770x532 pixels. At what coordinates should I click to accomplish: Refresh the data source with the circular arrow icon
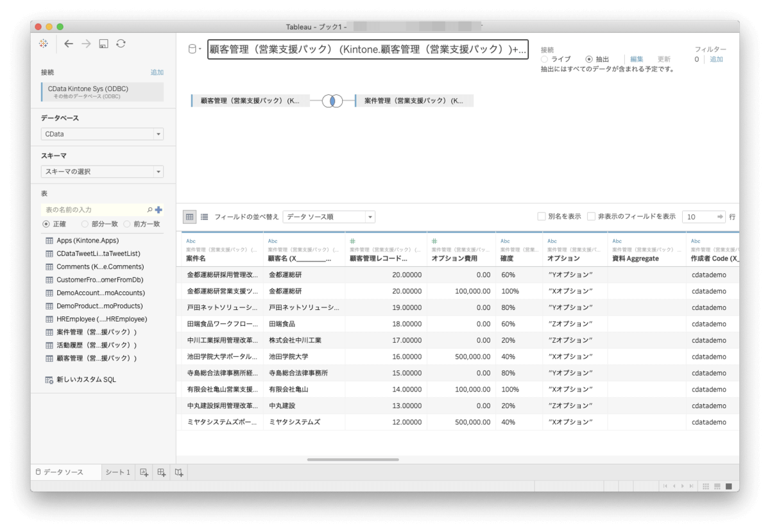point(121,44)
